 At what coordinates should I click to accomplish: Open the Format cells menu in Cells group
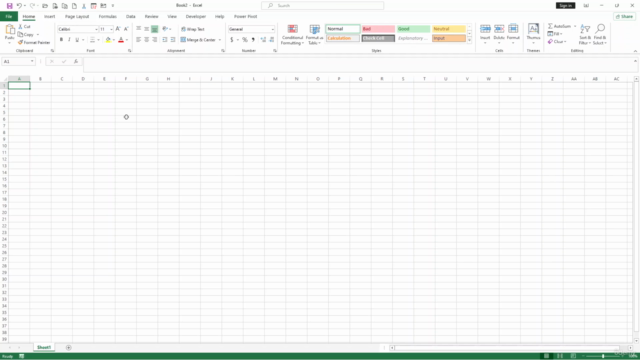point(513,34)
